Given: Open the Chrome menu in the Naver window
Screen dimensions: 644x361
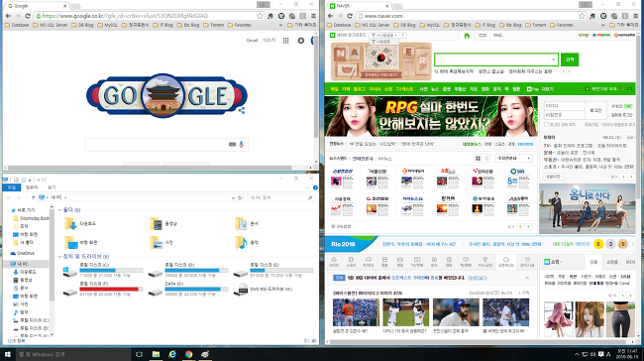Looking at the screenshot, I should (635, 16).
